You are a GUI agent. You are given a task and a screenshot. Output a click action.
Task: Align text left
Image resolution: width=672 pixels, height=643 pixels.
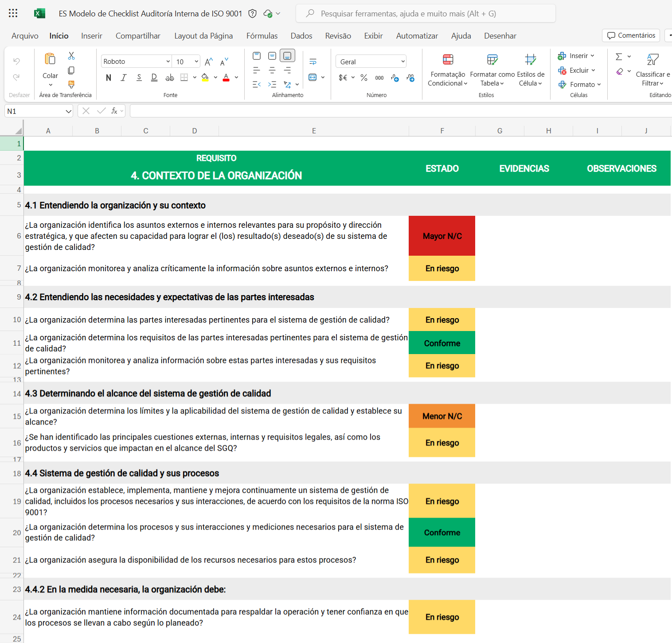pyautogui.click(x=257, y=70)
